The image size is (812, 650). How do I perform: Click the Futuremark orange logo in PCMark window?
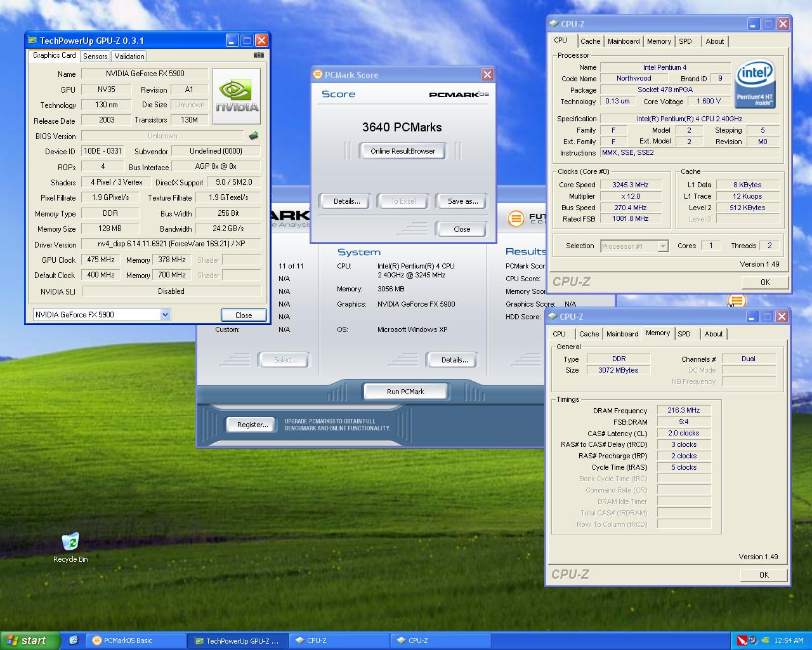pyautogui.click(x=516, y=218)
